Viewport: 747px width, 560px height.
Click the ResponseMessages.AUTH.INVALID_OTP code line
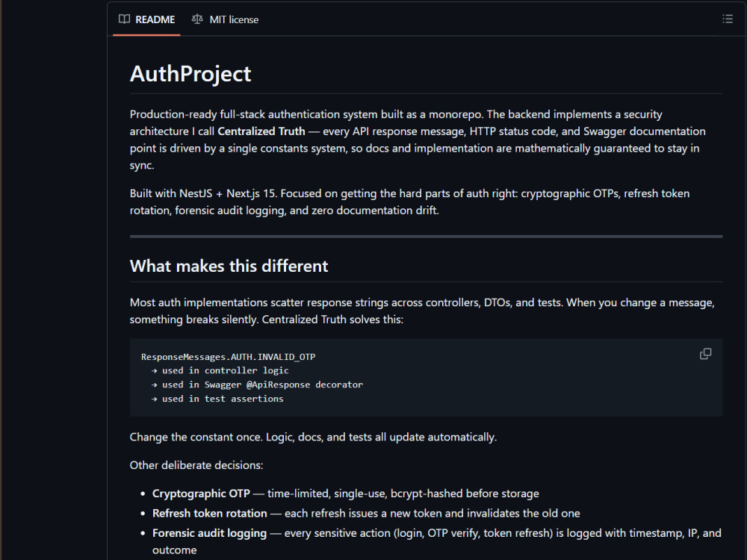228,357
